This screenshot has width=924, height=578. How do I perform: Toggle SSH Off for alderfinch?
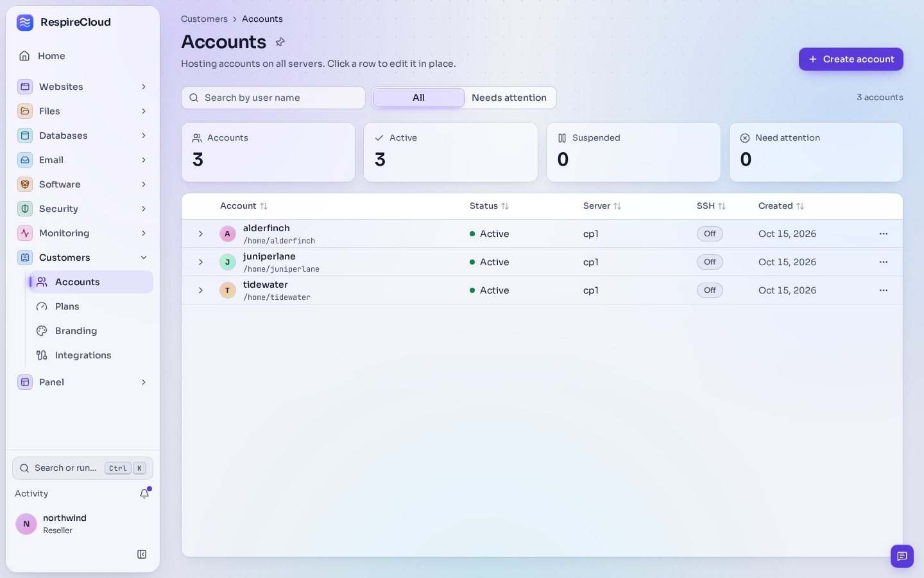point(710,234)
